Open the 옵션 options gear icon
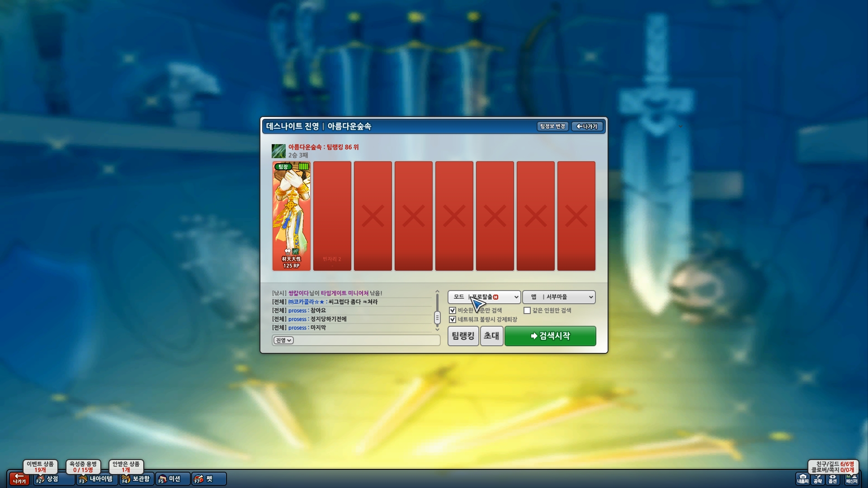 (x=833, y=479)
